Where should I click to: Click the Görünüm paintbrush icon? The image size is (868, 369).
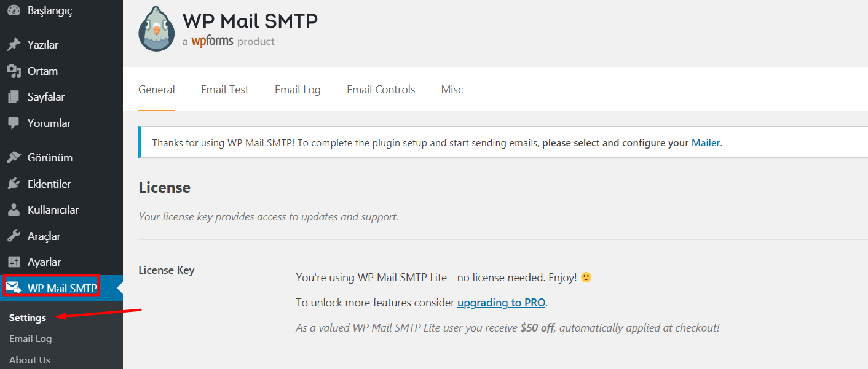click(x=14, y=158)
